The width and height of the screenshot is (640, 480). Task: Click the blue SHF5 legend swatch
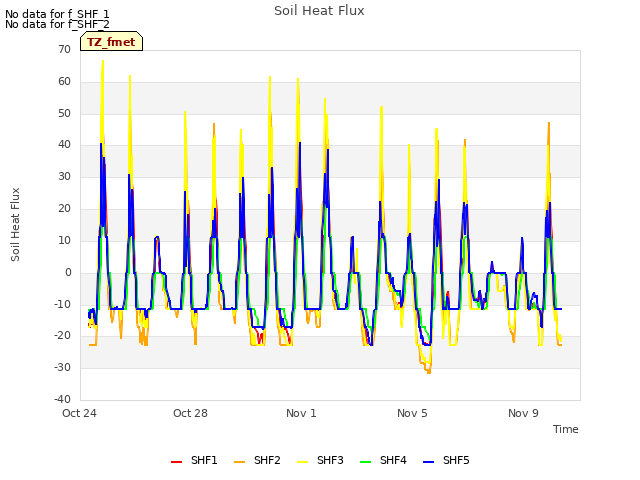click(429, 462)
